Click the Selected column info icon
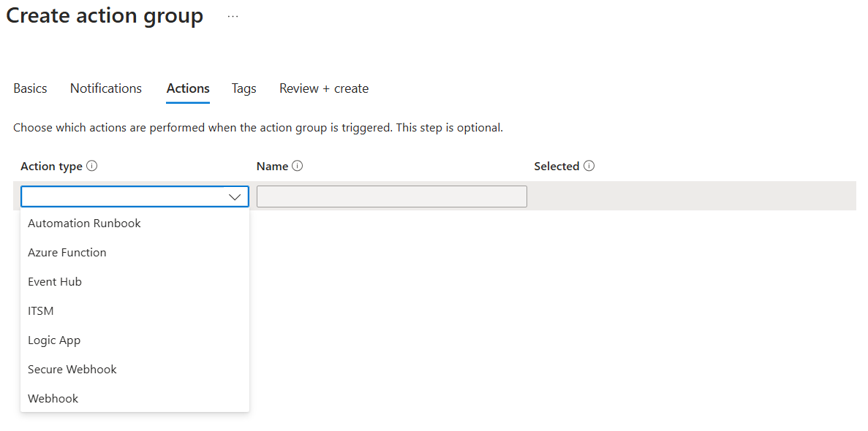 pyautogui.click(x=589, y=166)
